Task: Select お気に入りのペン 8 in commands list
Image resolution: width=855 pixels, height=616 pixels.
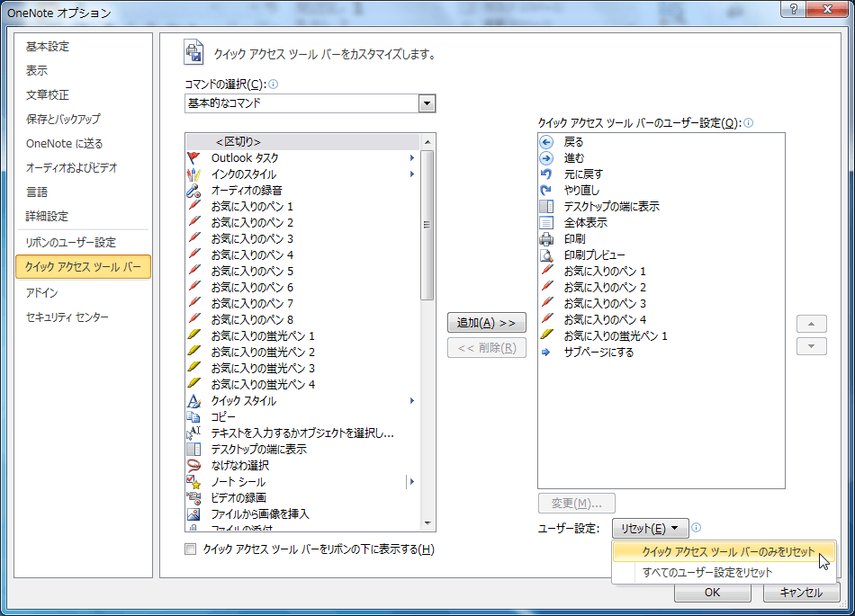Action: click(x=302, y=320)
